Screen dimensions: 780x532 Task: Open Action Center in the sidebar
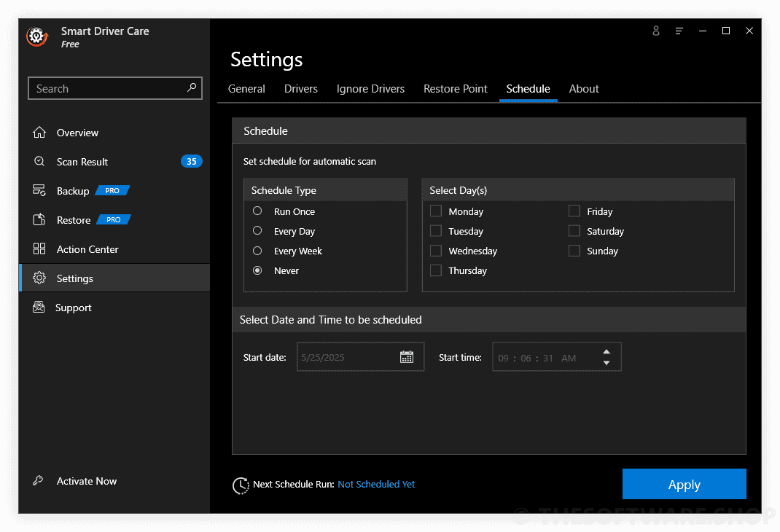114,249
